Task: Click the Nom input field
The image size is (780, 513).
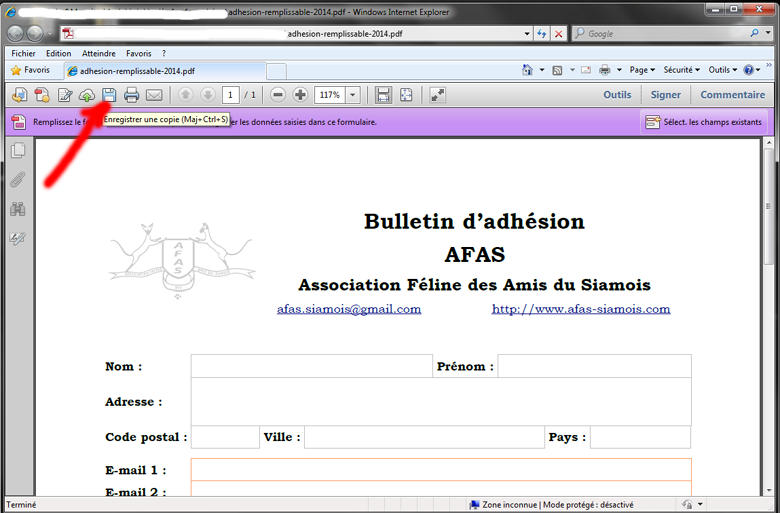Action: (311, 366)
